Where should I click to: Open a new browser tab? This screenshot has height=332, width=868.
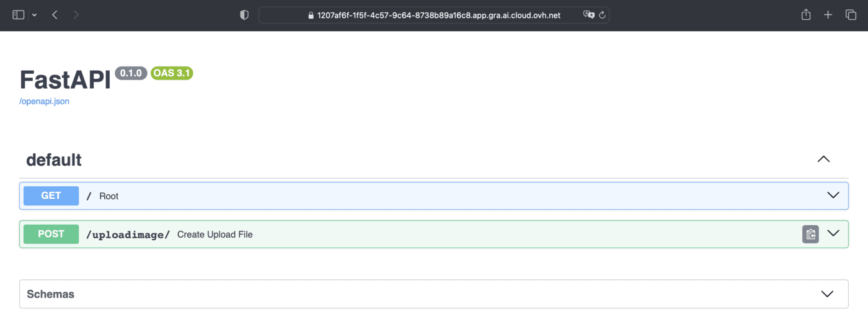[828, 15]
